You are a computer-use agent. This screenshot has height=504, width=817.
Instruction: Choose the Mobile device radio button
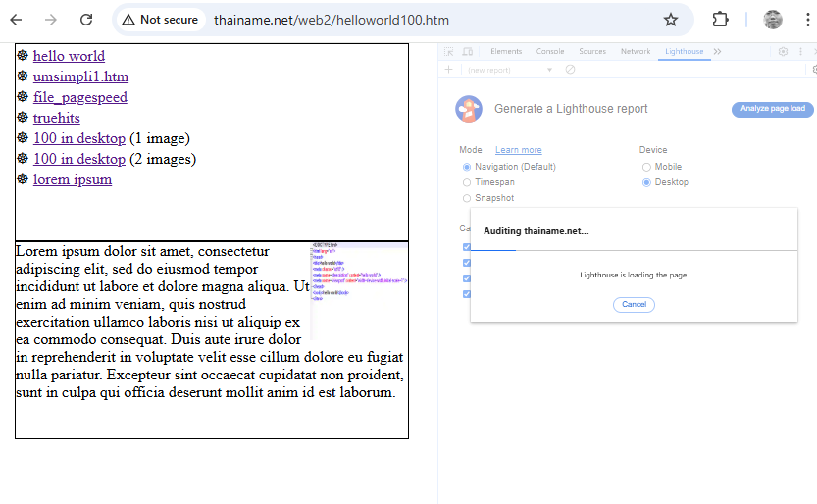tap(646, 167)
